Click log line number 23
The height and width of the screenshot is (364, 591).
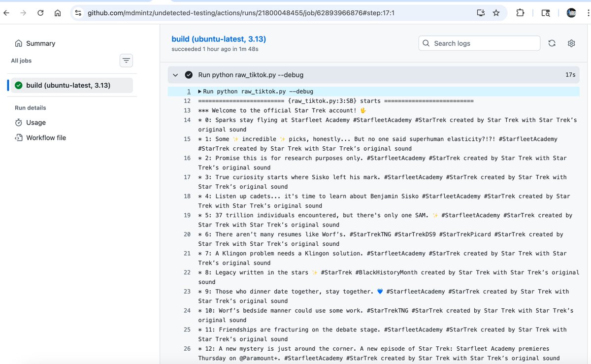[x=187, y=292]
